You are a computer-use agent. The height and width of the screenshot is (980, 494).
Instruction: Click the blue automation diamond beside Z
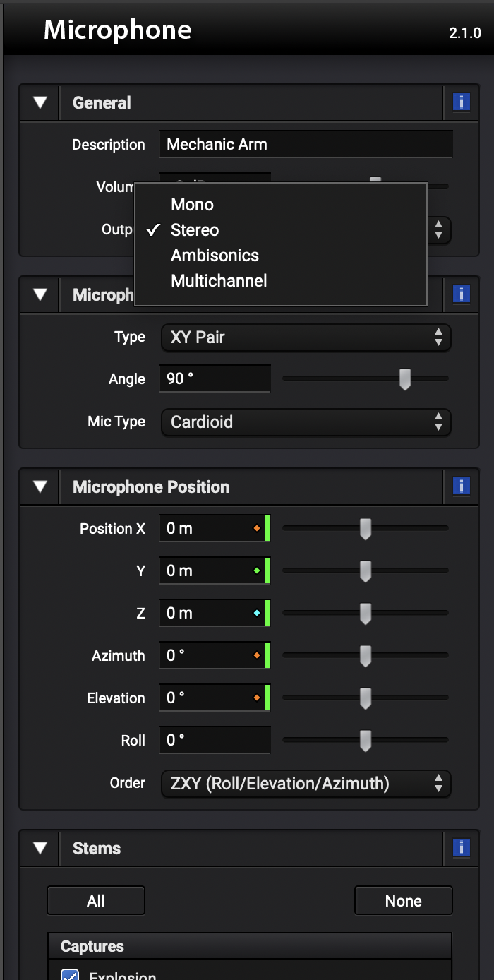(258, 613)
